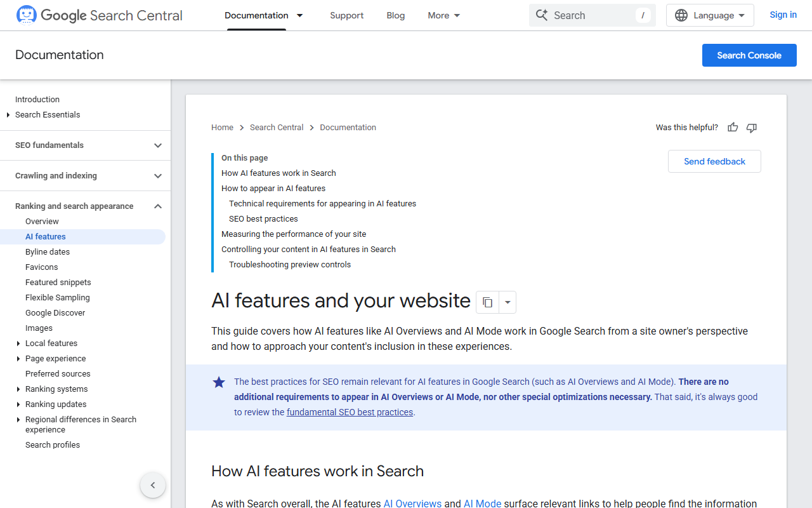Expand the Search Essentials tree item
812x508 pixels.
pyautogui.click(x=8, y=115)
